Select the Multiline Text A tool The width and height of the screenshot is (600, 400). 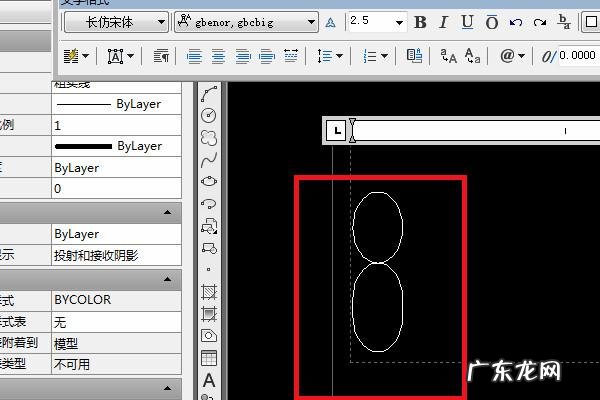click(x=209, y=380)
